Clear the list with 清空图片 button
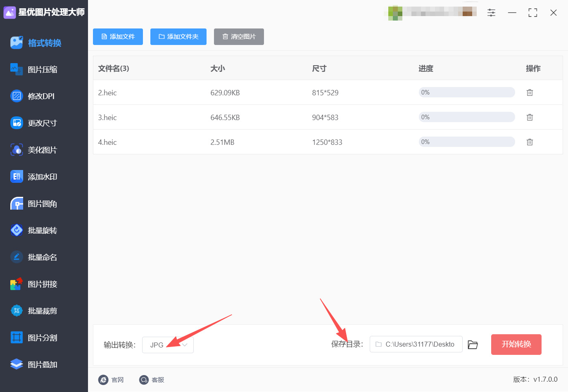This screenshot has width=568, height=392. pyautogui.click(x=239, y=37)
